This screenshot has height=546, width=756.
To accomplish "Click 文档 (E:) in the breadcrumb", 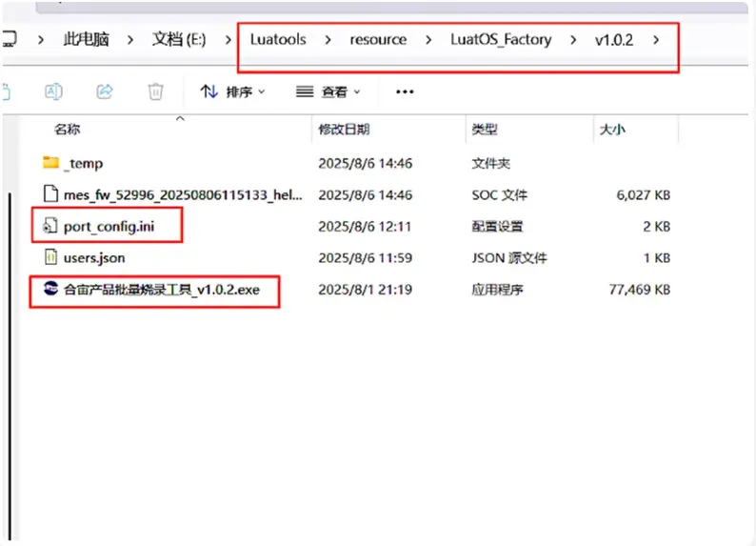I will point(179,39).
